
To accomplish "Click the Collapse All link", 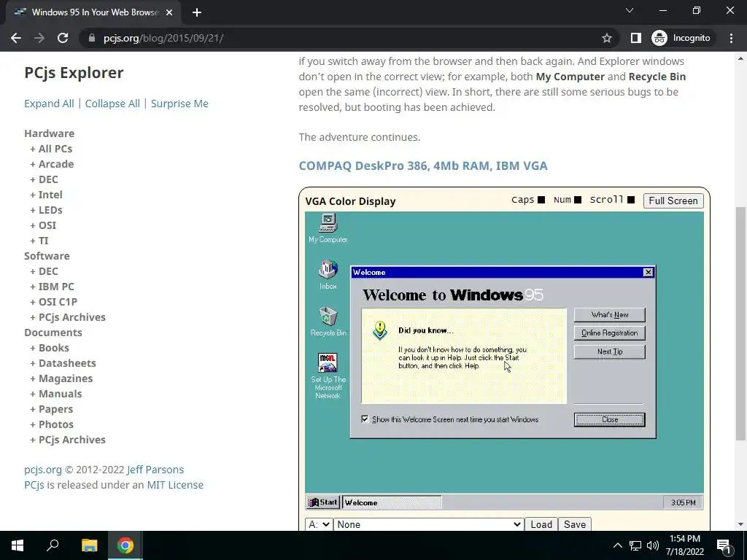I will [x=112, y=104].
